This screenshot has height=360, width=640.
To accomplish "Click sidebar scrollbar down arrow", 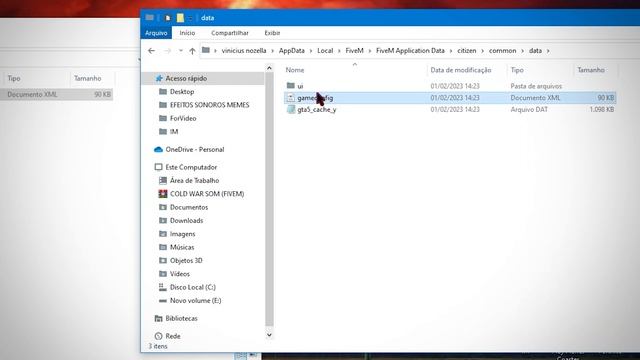I will coord(269,335).
